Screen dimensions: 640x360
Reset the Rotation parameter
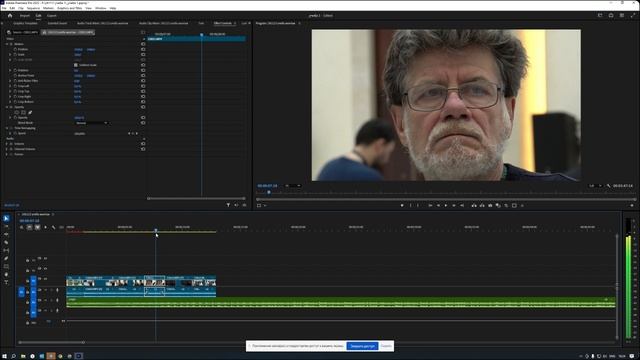[x=143, y=70]
